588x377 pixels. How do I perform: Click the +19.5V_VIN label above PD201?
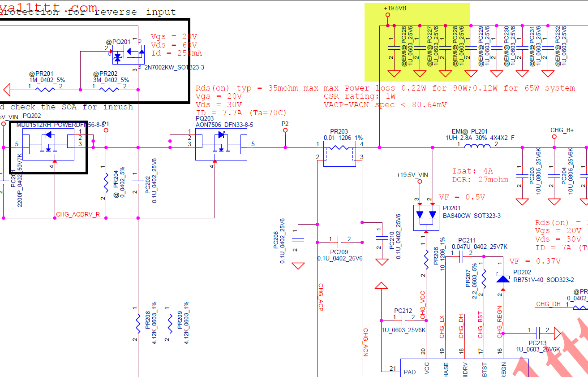click(412, 174)
